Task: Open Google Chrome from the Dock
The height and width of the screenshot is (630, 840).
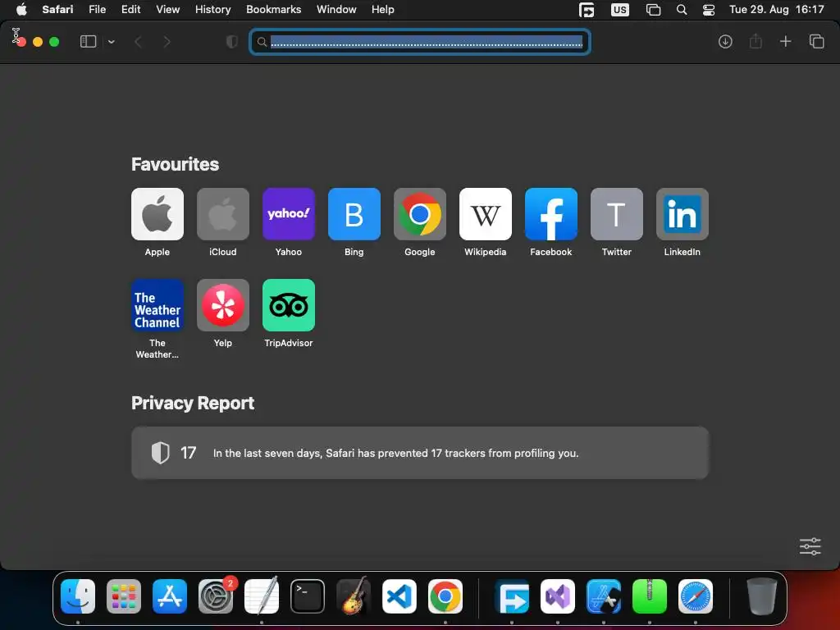Action: click(445, 596)
